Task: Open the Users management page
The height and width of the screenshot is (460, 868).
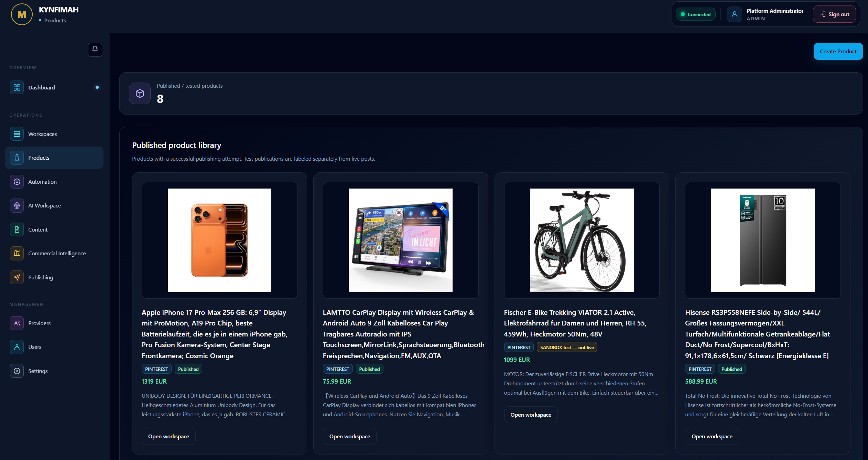Action: tap(54, 347)
